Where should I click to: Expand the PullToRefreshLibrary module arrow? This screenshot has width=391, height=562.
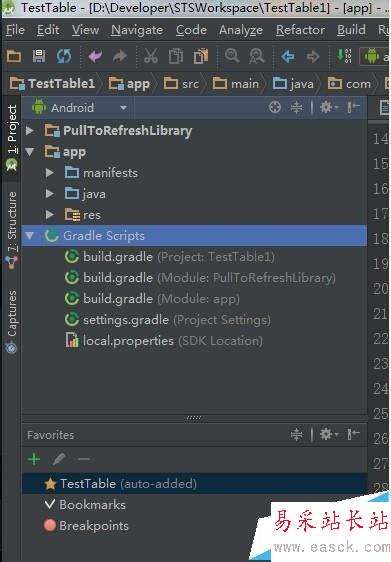point(30,130)
